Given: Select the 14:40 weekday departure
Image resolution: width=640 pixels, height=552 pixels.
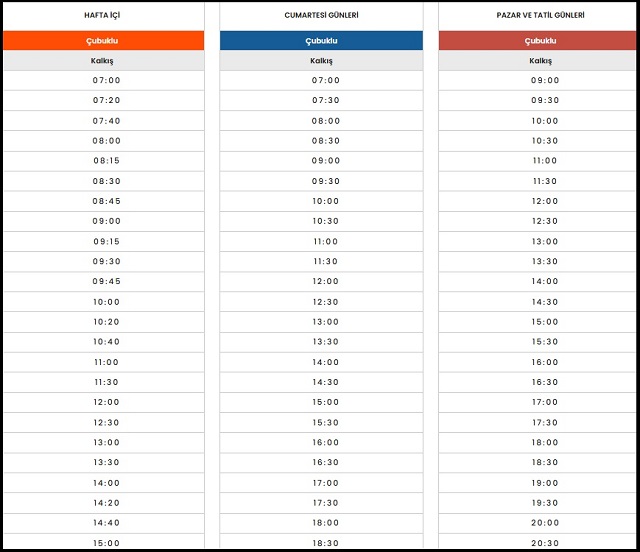Looking at the screenshot, I should coord(106,523).
